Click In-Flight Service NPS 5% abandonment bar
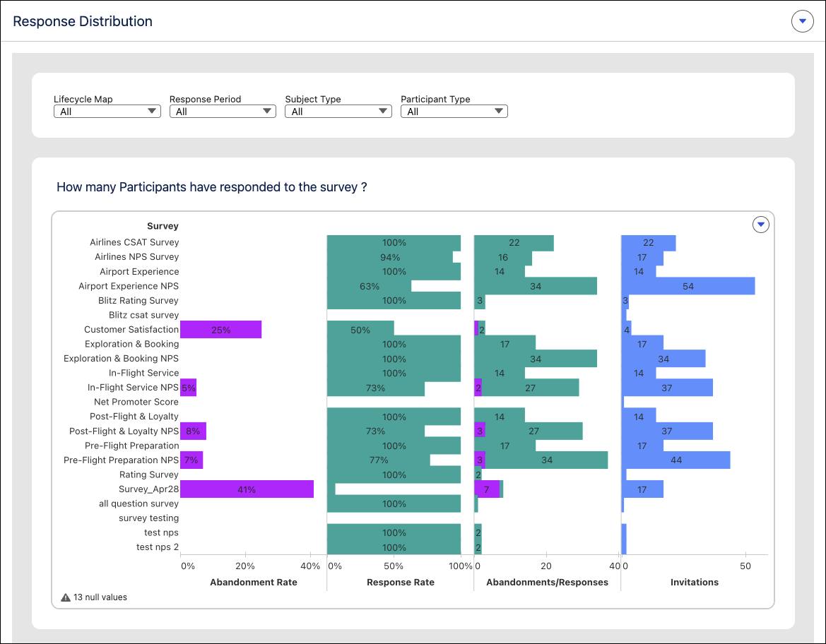This screenshot has height=644, width=826. coord(188,388)
